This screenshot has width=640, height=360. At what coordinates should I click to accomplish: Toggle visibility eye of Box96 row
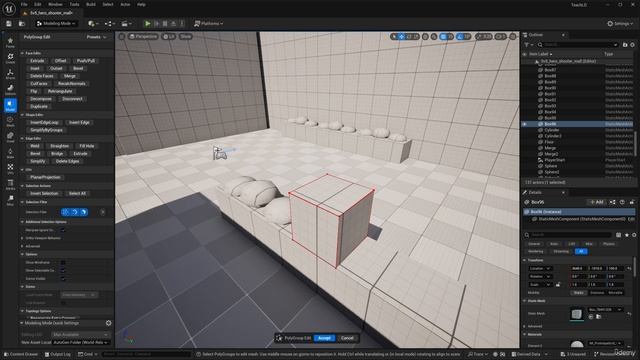click(524, 124)
